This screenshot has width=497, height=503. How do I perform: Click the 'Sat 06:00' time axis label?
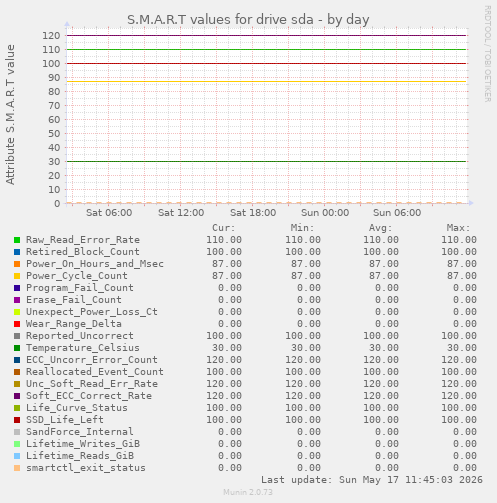(109, 213)
